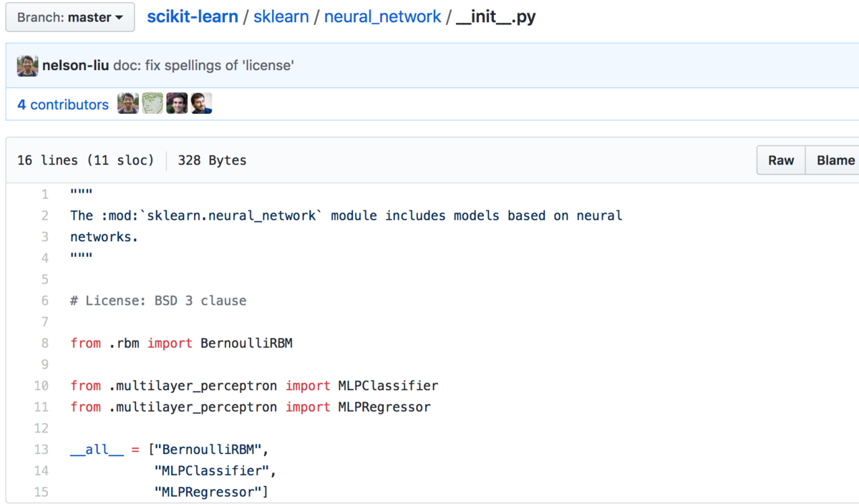Collapse the Branch master selector menu
This screenshot has height=504, width=859.
(69, 16)
